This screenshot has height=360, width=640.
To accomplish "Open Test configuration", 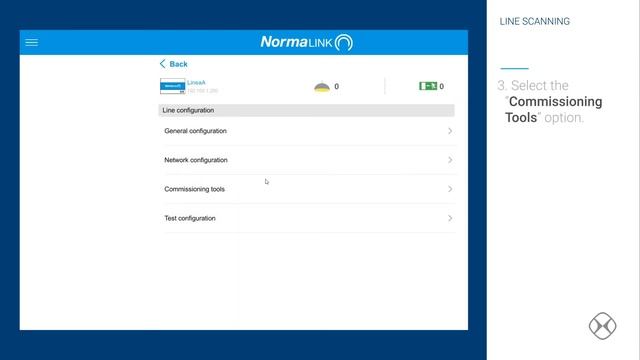I will pyautogui.click(x=308, y=218).
